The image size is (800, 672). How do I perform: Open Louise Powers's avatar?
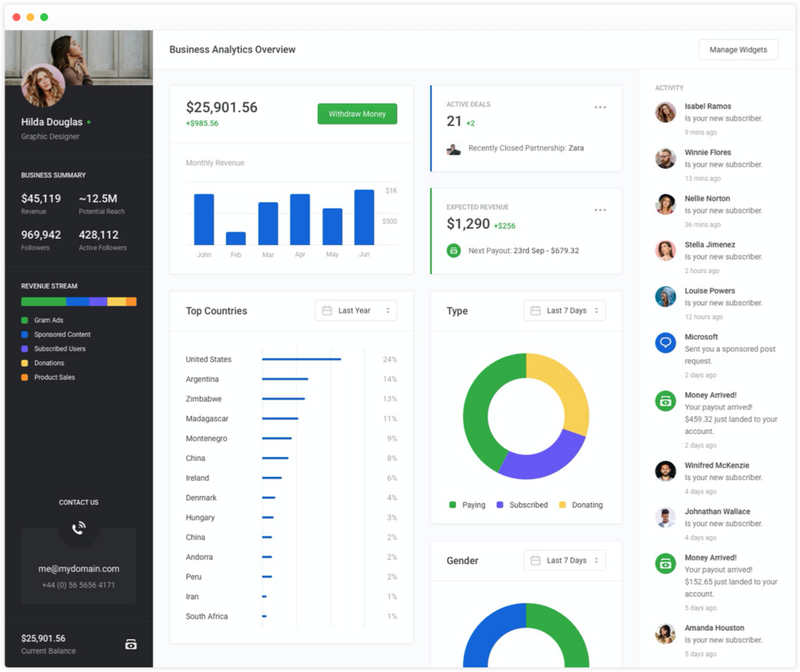click(665, 296)
